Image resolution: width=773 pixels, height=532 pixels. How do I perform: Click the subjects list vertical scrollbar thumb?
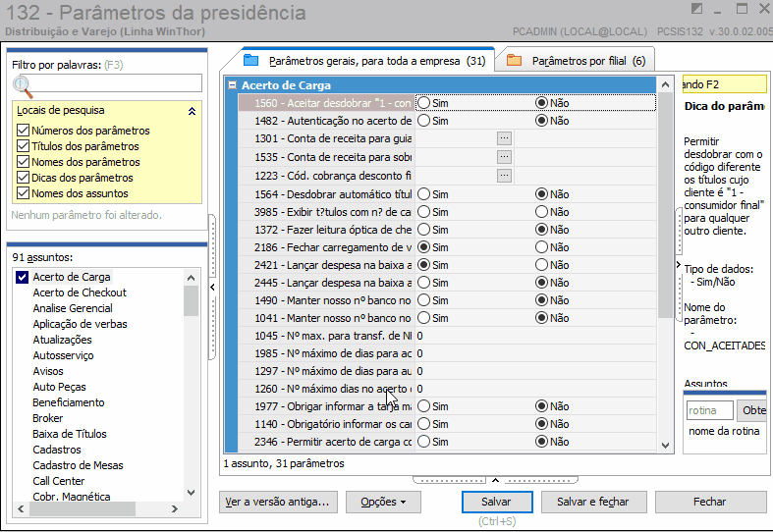click(191, 300)
